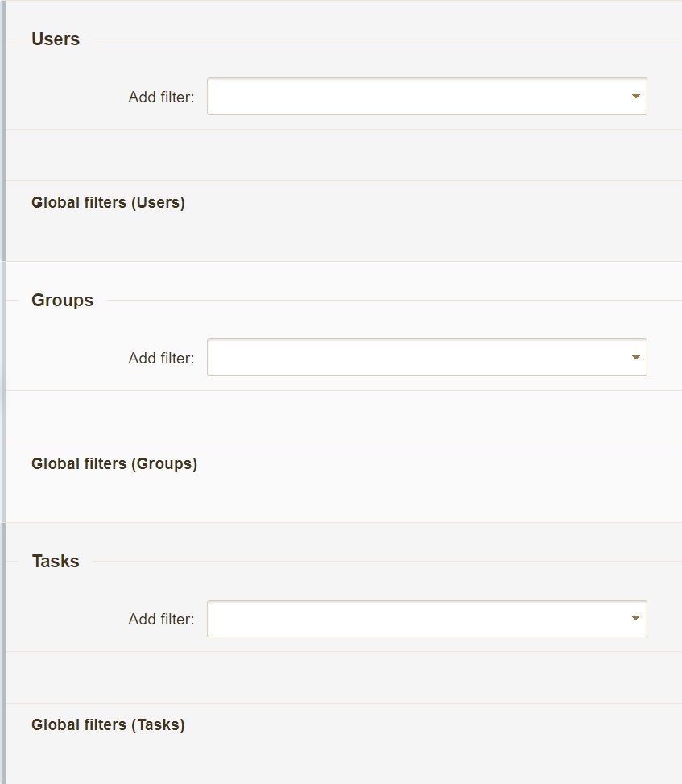Open the Tasks Add filter dropdown

tap(428, 619)
